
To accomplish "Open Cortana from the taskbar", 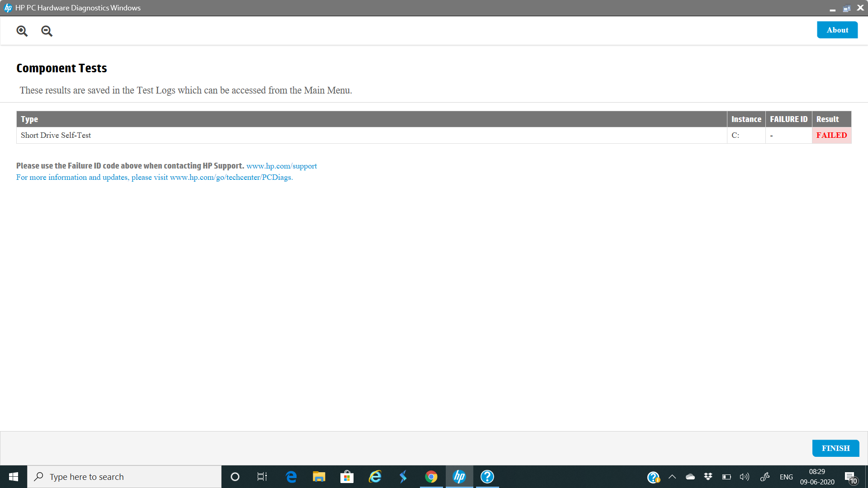I will (235, 477).
